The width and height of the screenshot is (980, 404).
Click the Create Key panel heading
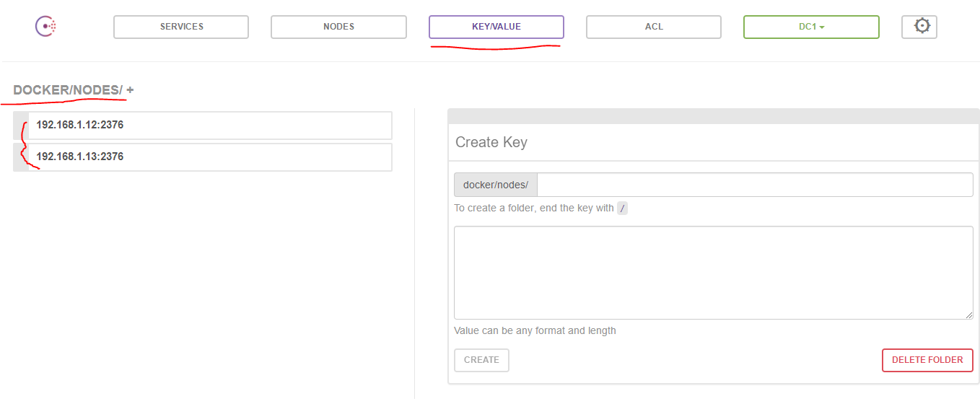coord(491,142)
